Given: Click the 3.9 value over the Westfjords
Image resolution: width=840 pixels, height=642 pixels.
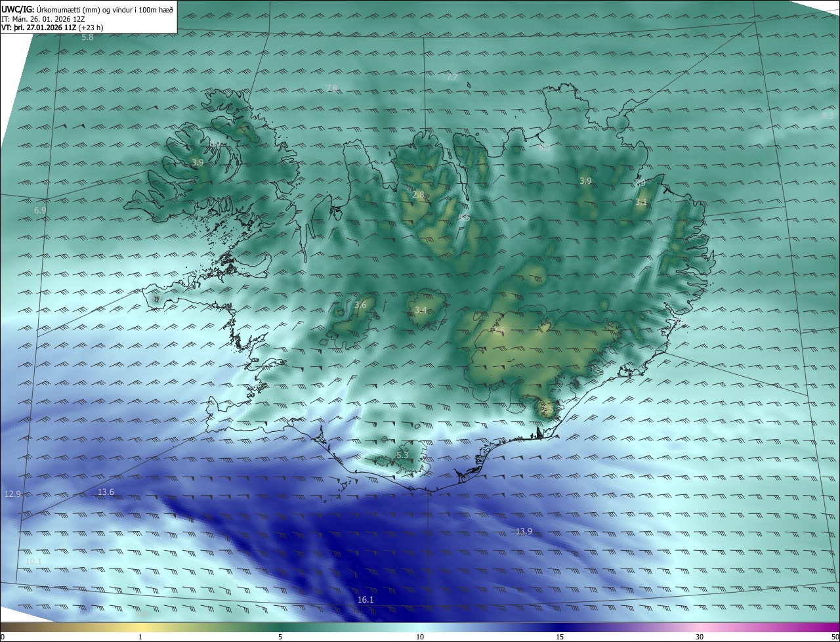Looking at the screenshot, I should [x=198, y=162].
